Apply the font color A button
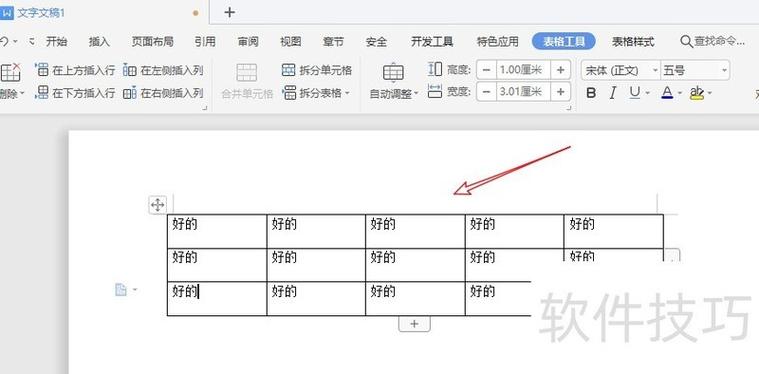Viewport: 759px width, 374px height. 667,93
